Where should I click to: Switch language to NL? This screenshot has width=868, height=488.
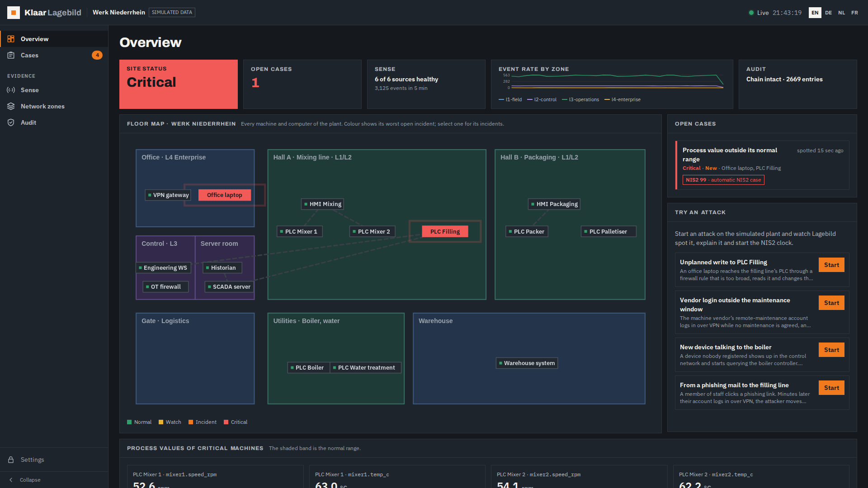(841, 13)
